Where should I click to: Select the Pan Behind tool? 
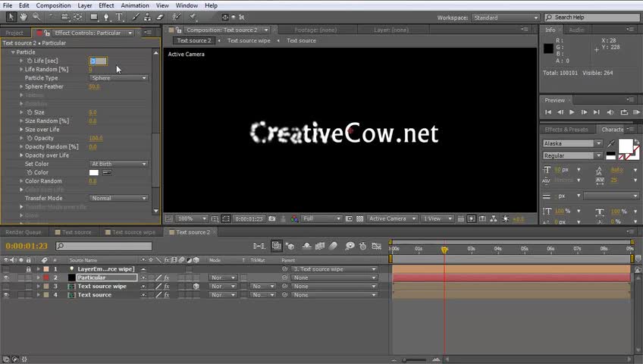coord(77,17)
